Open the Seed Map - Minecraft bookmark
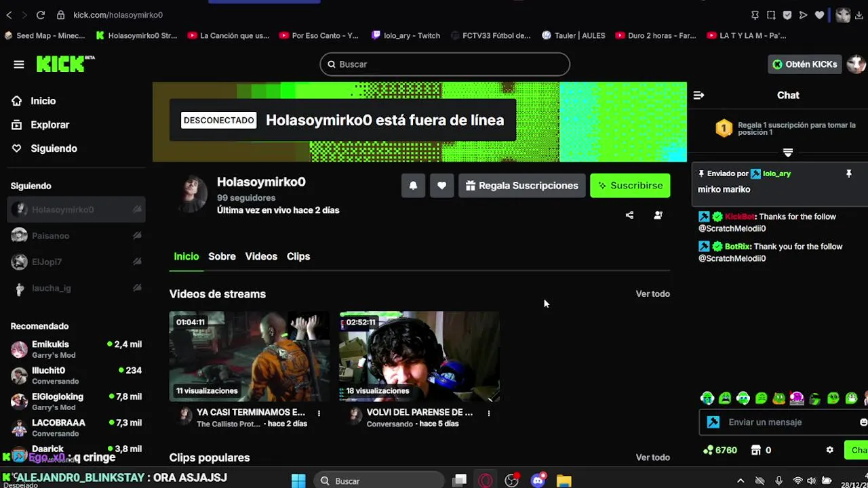Viewport: 868px width, 488px height. [45, 35]
